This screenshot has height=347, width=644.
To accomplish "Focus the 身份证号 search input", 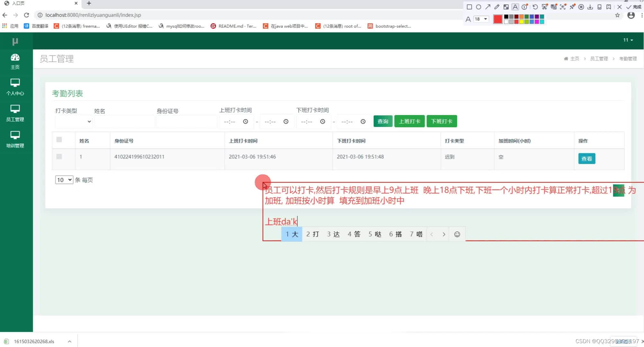I will (187, 122).
